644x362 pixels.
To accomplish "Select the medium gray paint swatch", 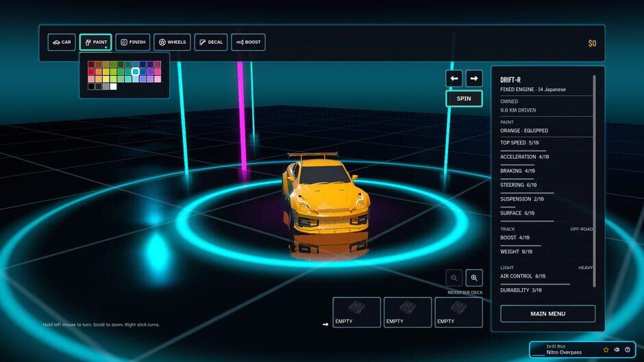I will tap(106, 87).
